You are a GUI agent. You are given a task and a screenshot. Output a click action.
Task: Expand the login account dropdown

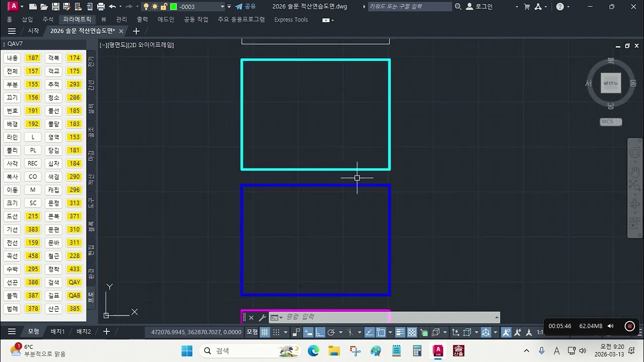(x=517, y=7)
